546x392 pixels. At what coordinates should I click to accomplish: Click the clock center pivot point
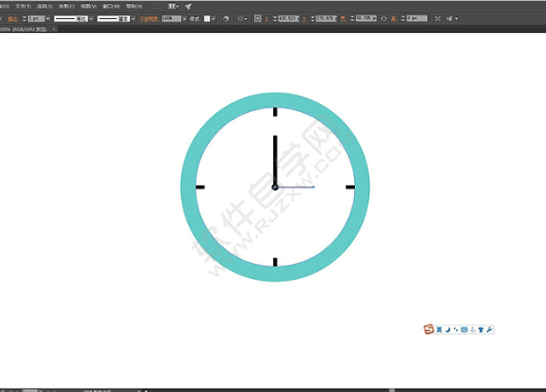tap(275, 187)
